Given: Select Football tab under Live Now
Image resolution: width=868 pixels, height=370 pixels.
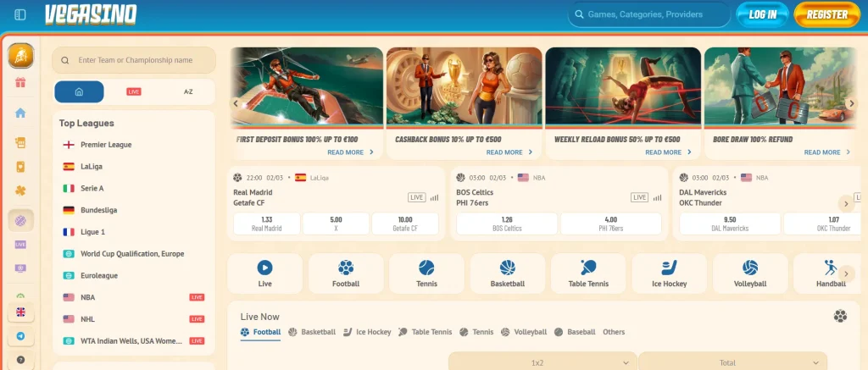Looking at the screenshot, I should click(261, 333).
